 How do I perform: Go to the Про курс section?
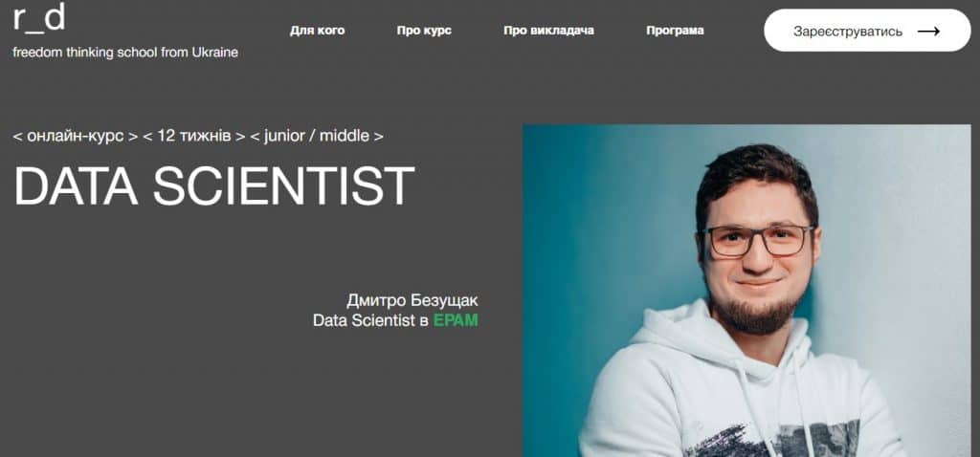pos(424,31)
